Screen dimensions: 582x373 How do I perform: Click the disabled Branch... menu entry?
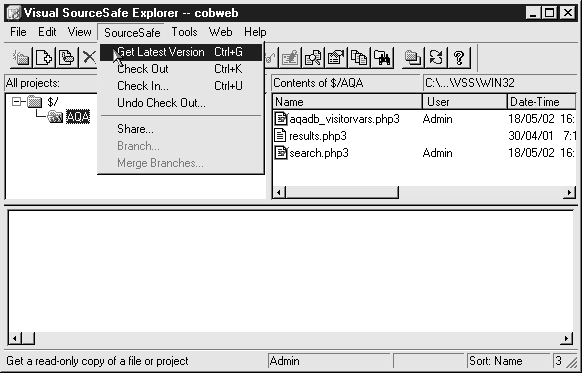coord(181,146)
